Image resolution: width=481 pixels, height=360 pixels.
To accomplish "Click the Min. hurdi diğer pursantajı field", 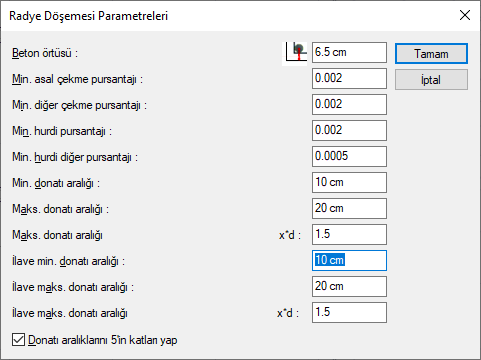I will coord(349,156).
